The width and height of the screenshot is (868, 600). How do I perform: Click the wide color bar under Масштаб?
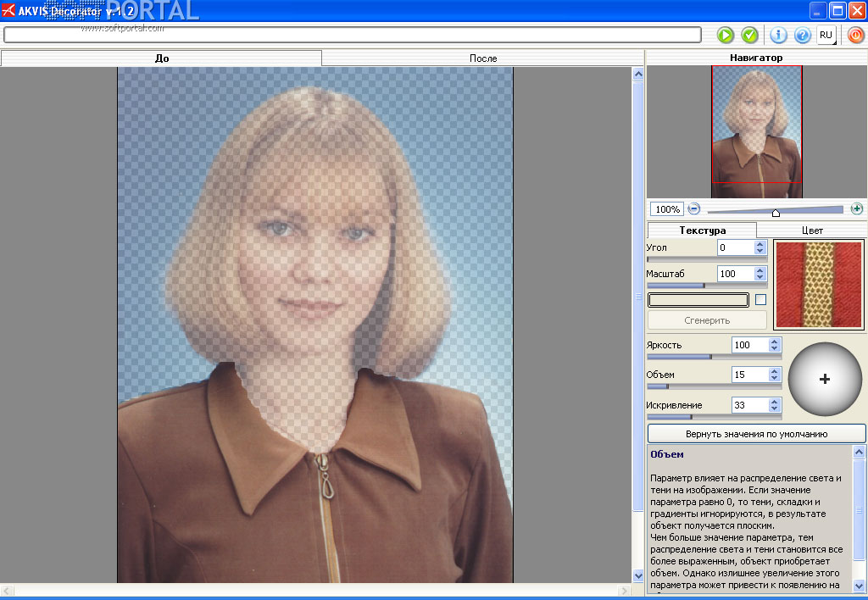pos(698,299)
